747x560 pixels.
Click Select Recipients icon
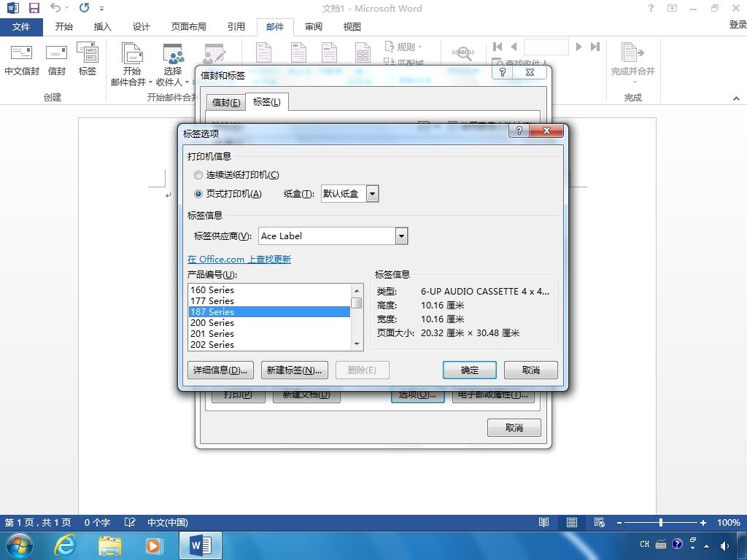coord(172,64)
